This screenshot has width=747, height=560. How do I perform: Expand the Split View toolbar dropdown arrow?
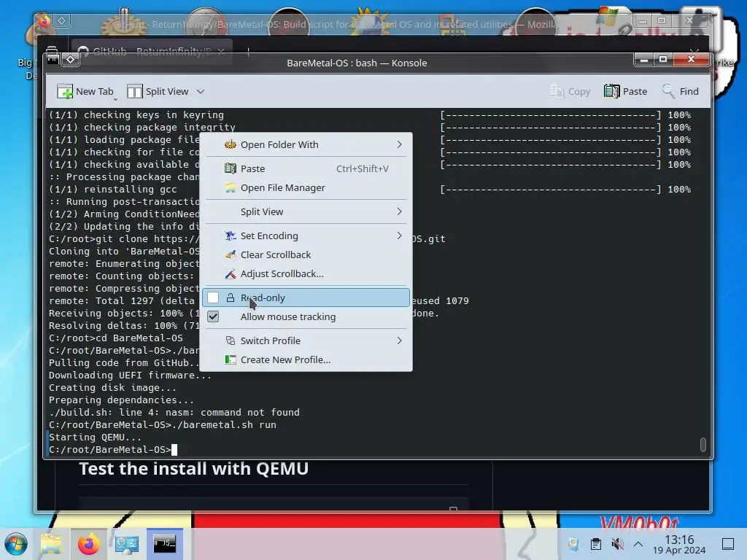201,91
